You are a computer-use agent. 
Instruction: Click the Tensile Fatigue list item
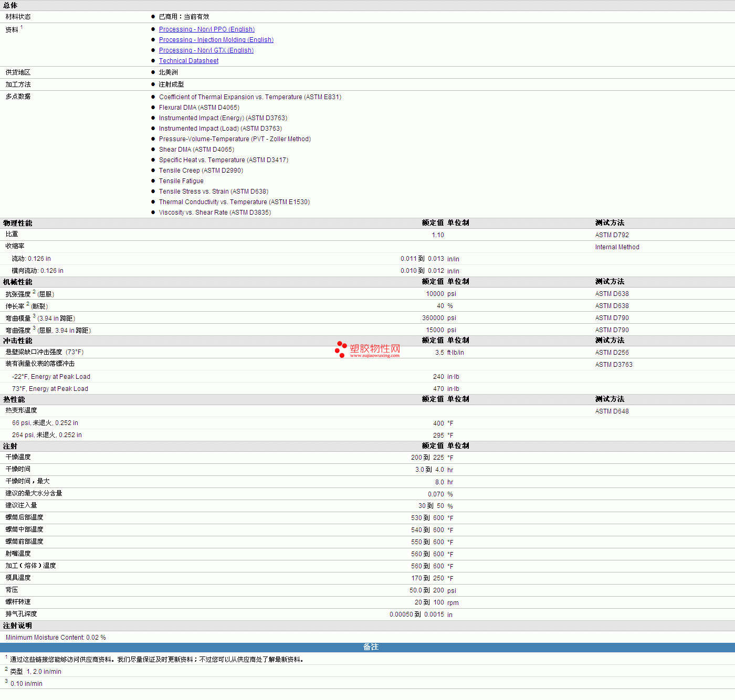[181, 181]
